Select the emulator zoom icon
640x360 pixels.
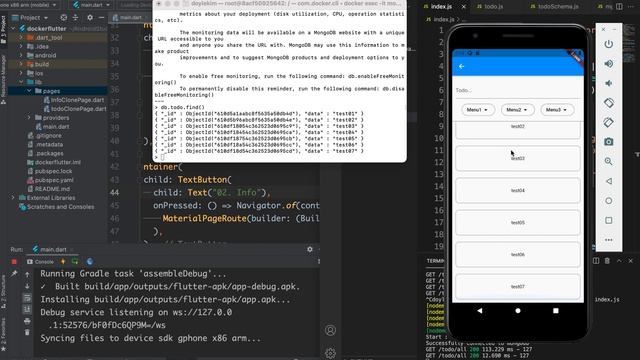coord(609,161)
